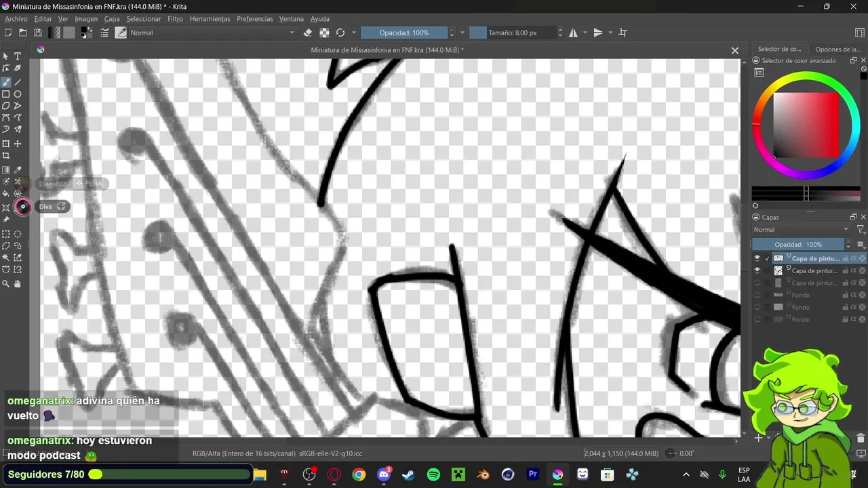
Task: Close the Miniatura de Missasinfonia document tab
Action: coord(734,50)
